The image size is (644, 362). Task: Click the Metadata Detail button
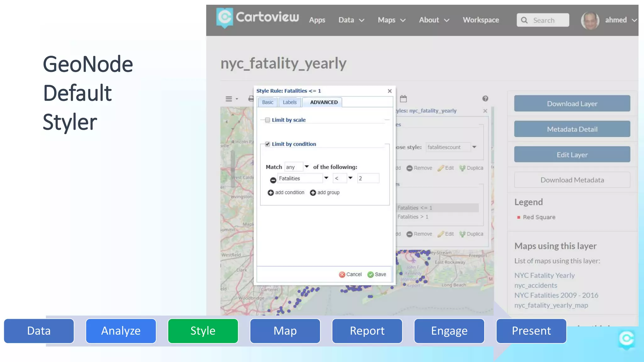click(572, 129)
